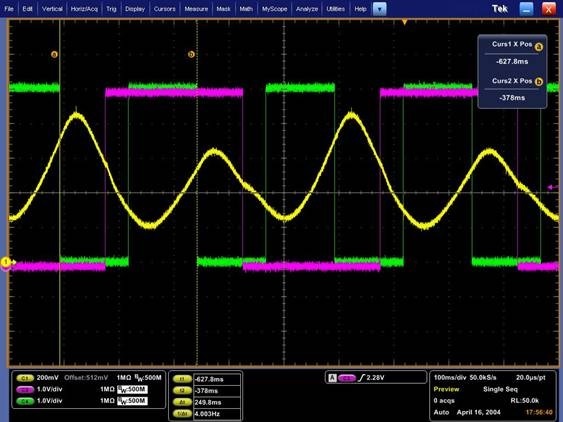
Task: Toggle the C3 500M bandwidth setting
Action: pos(132,401)
